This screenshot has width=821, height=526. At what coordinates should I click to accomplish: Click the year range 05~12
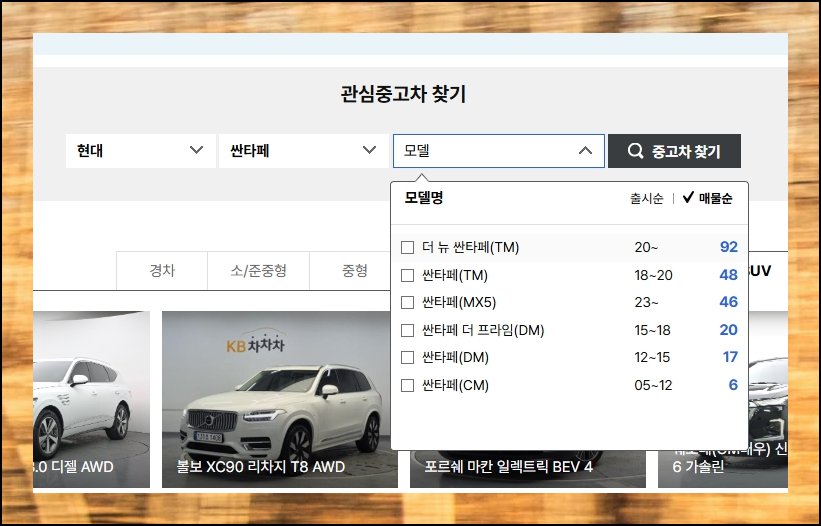[653, 385]
